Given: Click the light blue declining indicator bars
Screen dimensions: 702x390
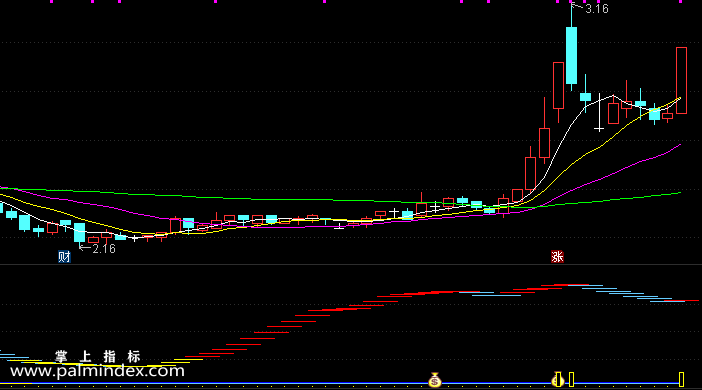Looking at the screenshot, I should tap(627, 293).
